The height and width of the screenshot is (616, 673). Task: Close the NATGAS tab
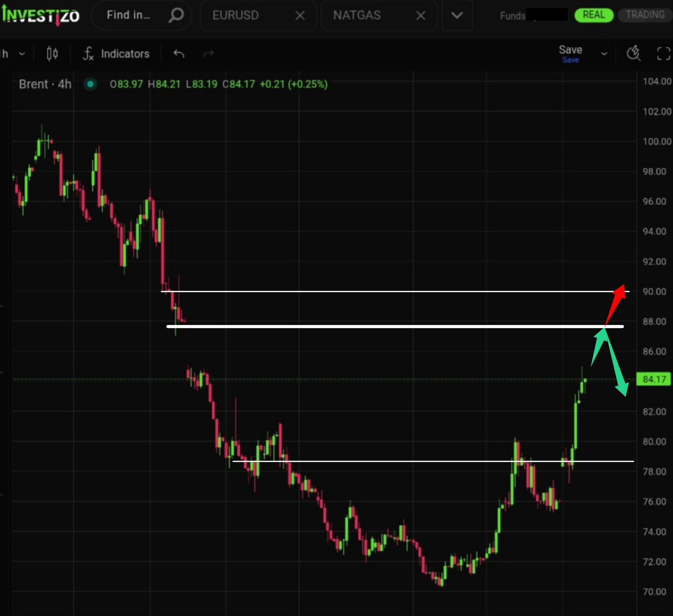(x=421, y=16)
